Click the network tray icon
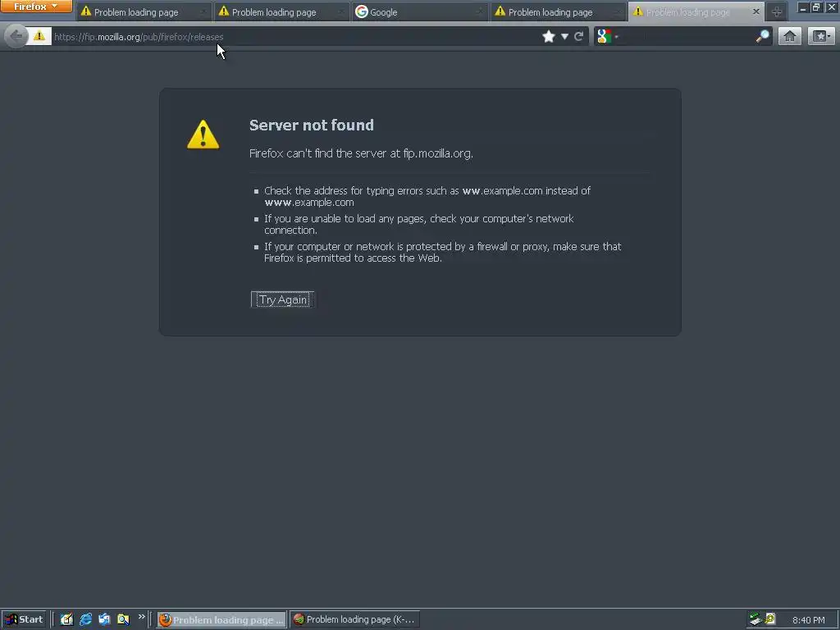 pos(756,619)
